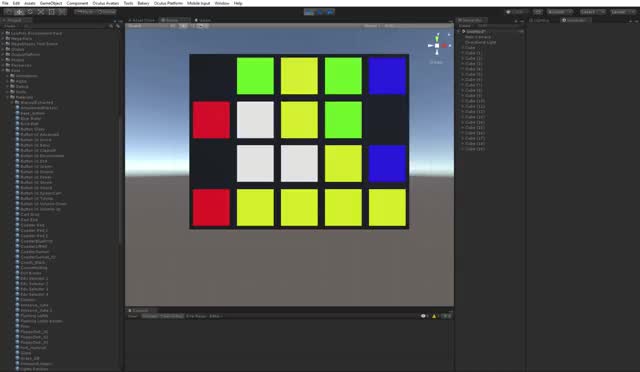Image resolution: width=640 pixels, height=372 pixels.
Task: Click the Step frame button
Action: click(330, 12)
